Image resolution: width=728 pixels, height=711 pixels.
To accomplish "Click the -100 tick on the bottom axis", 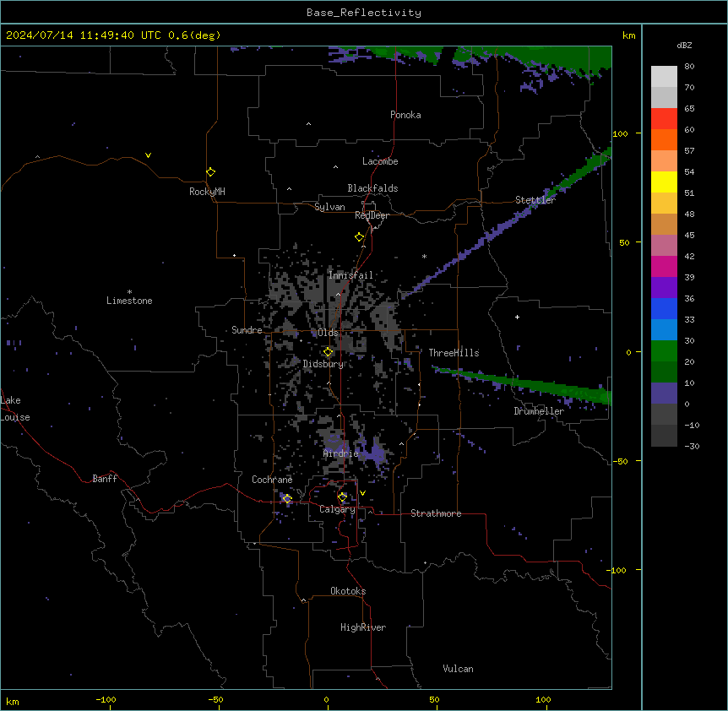I will 106,699.
